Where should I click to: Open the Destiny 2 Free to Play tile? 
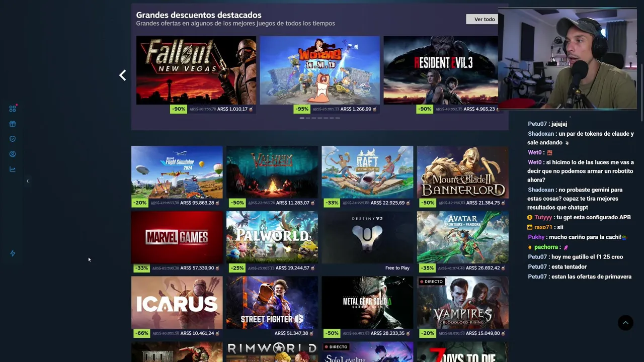coord(367,242)
